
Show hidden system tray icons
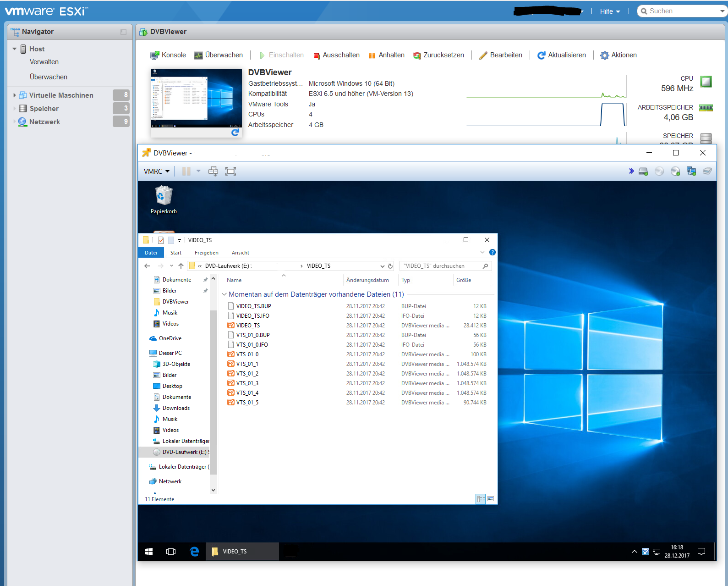635,552
